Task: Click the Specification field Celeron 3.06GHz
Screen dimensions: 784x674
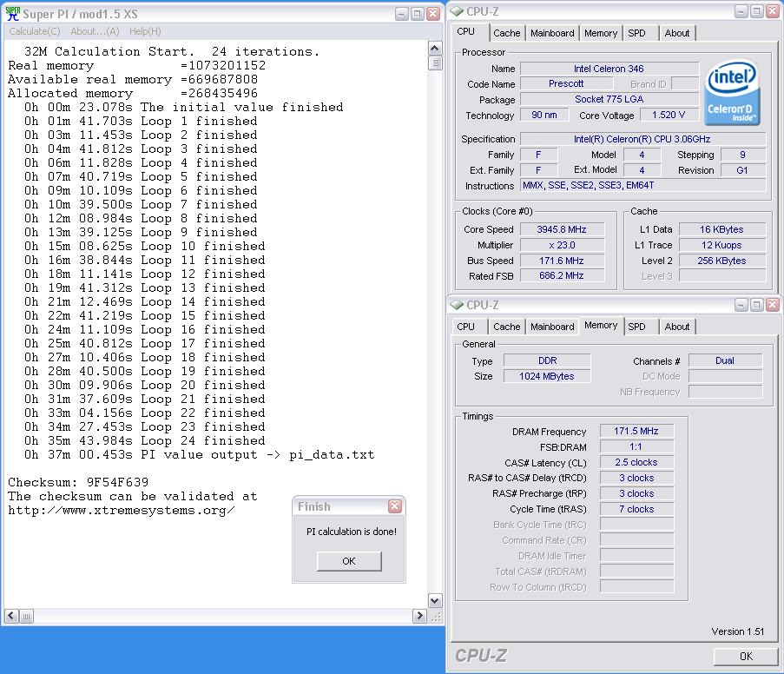Action: (642, 139)
